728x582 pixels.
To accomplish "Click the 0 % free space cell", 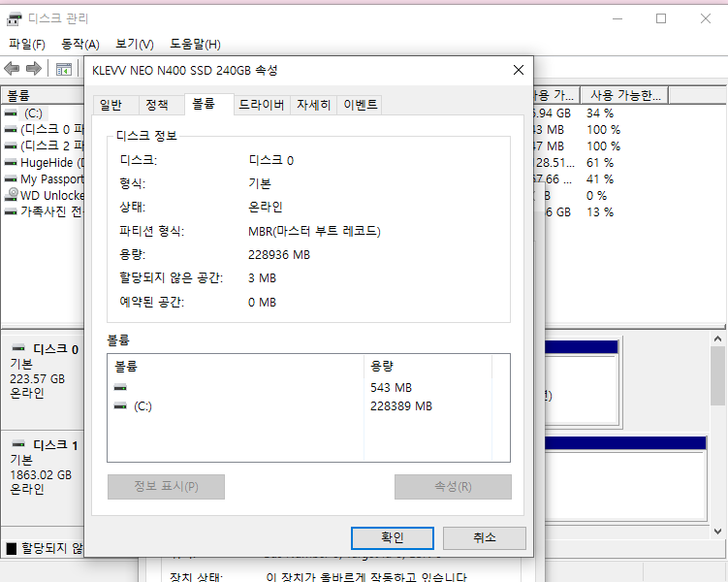I will click(x=596, y=196).
